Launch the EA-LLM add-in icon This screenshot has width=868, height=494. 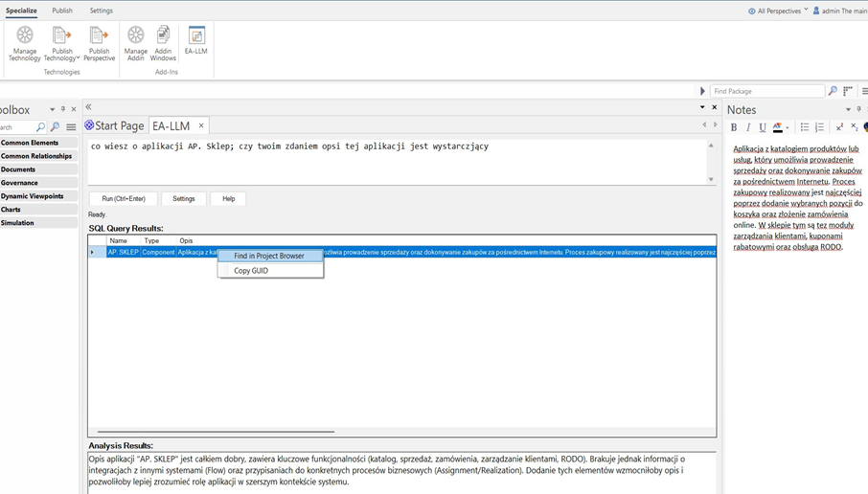(196, 40)
